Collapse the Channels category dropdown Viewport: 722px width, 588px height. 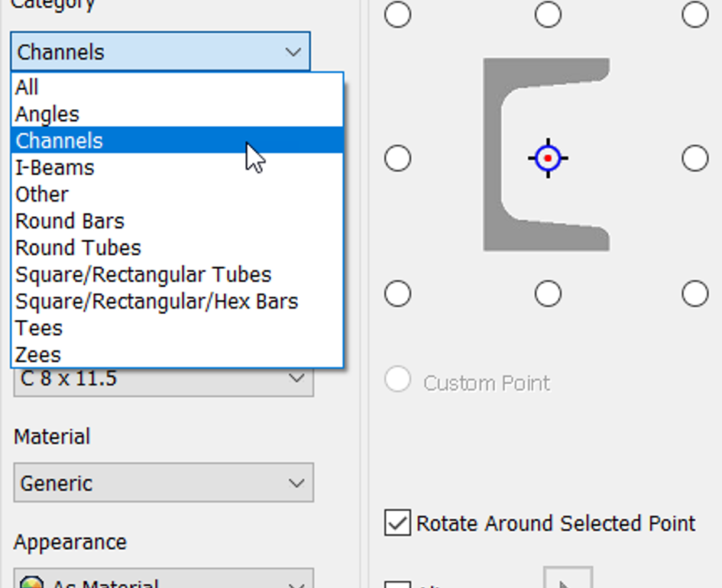[x=293, y=52]
